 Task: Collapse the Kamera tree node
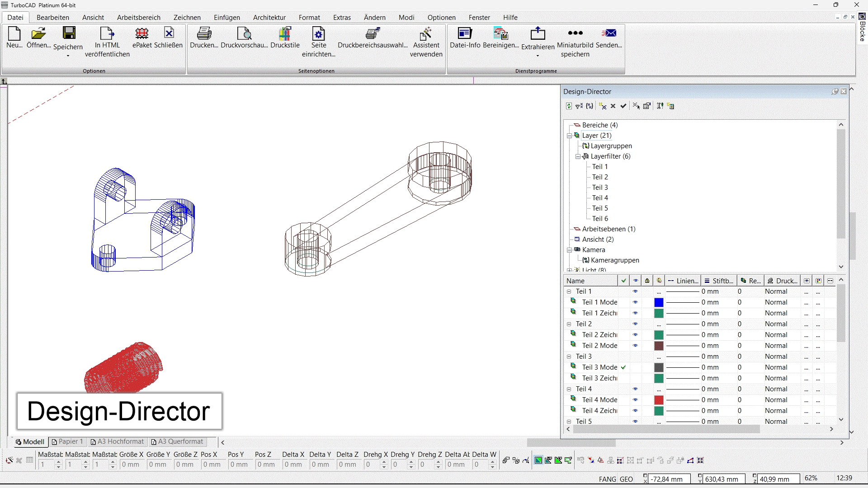(569, 250)
